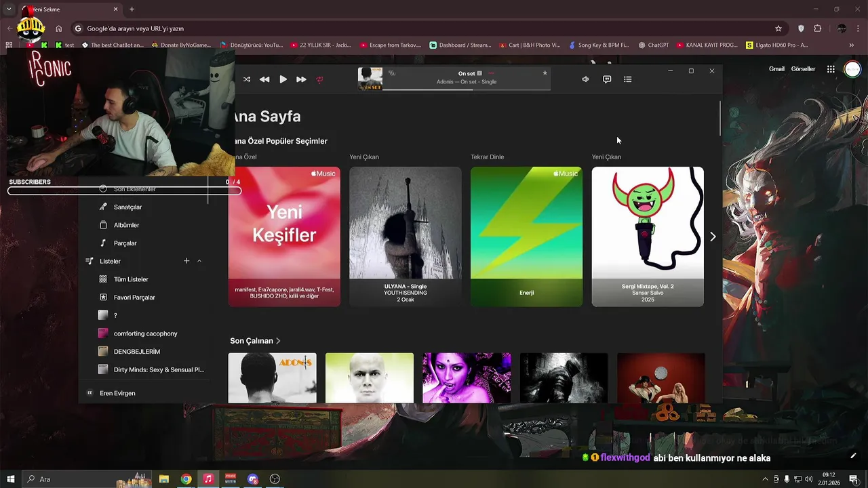Open Google apps grid icon

coord(831,69)
